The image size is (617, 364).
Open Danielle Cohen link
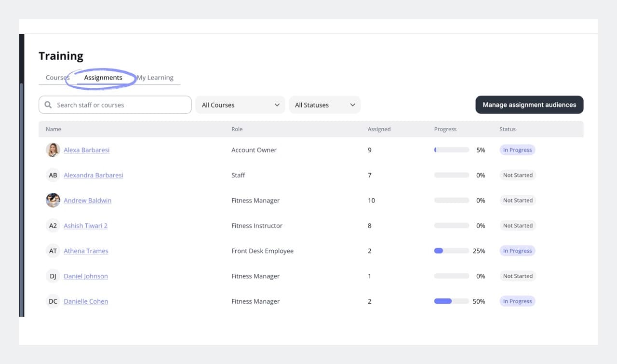pos(86,301)
